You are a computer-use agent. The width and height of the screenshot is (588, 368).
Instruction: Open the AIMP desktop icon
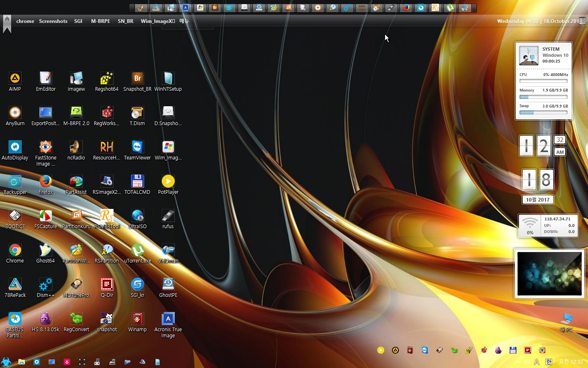pyautogui.click(x=15, y=81)
